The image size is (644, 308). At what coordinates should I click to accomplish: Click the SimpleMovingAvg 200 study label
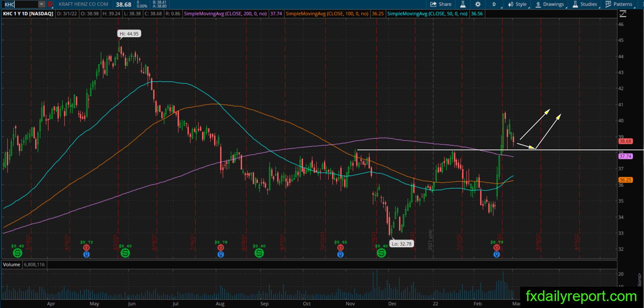tap(225, 14)
